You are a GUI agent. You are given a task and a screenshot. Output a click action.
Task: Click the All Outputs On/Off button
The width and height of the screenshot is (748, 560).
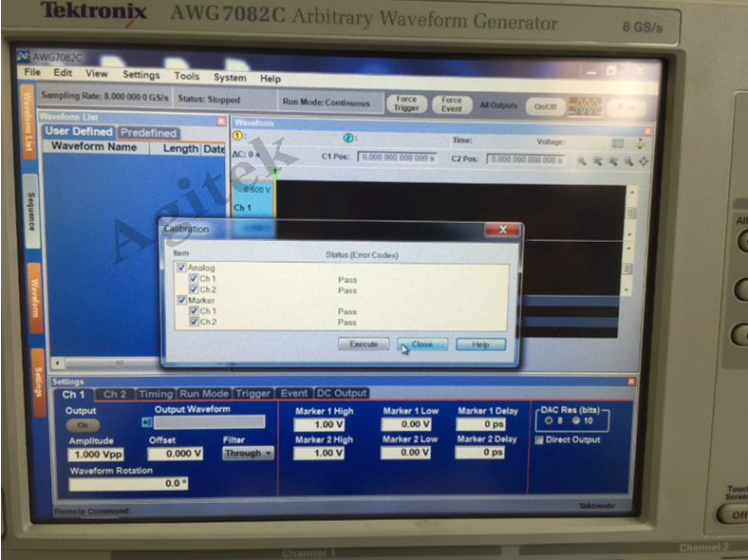click(x=545, y=106)
